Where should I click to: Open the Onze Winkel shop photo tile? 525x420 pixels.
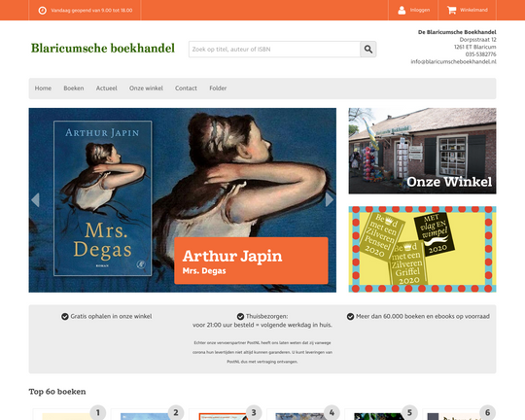tap(422, 151)
